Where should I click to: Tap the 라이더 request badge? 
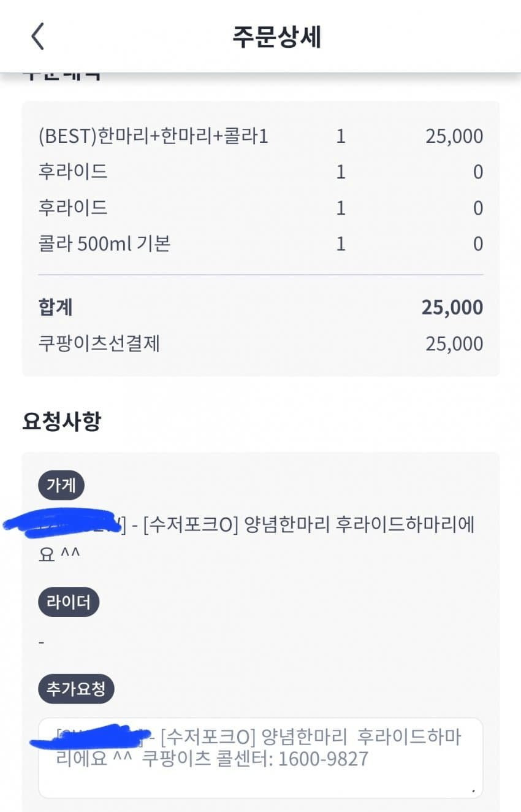tap(69, 602)
